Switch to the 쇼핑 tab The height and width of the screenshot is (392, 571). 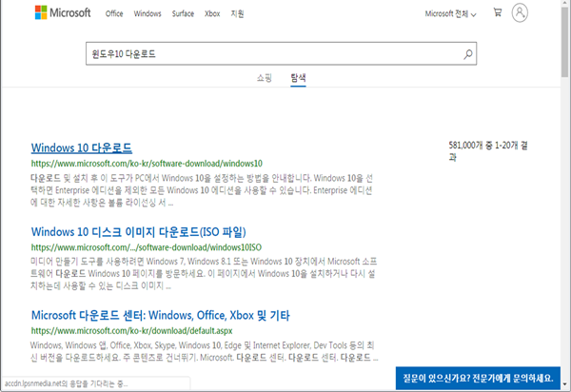click(x=264, y=77)
